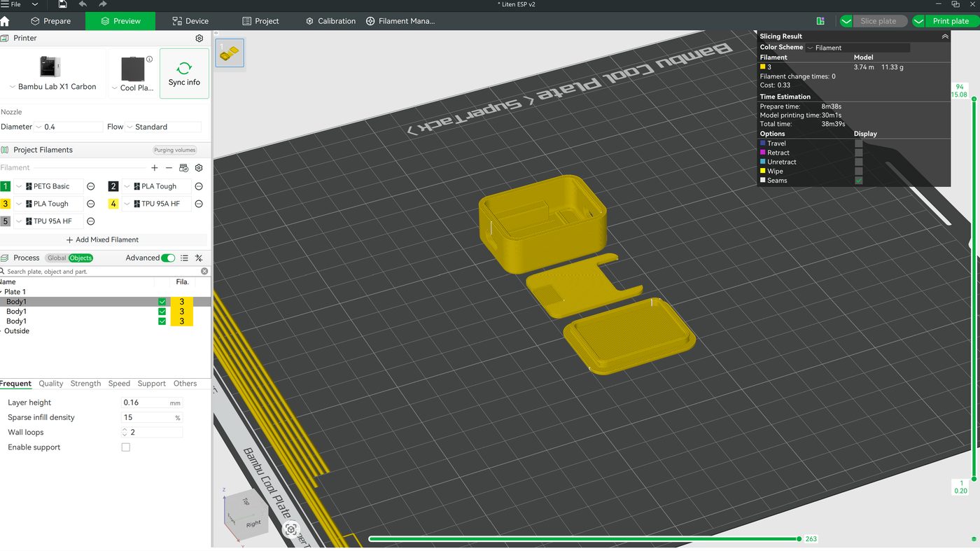
Task: Check the Enable support checkbox
Action: (x=126, y=447)
